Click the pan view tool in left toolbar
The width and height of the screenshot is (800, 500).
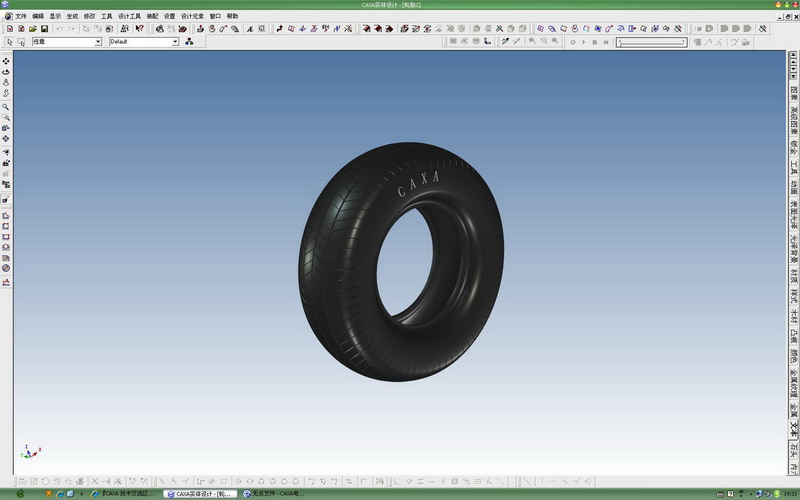[x=6, y=61]
